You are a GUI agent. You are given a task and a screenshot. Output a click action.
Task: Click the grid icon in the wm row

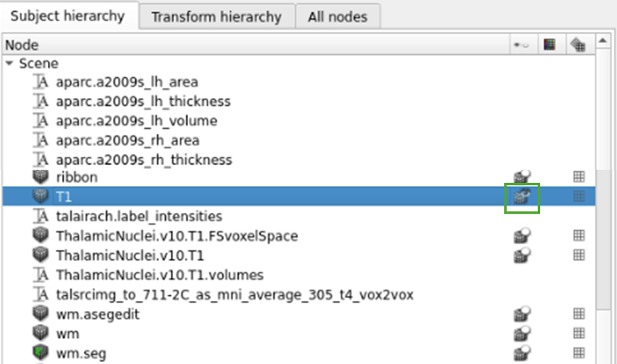click(x=579, y=334)
